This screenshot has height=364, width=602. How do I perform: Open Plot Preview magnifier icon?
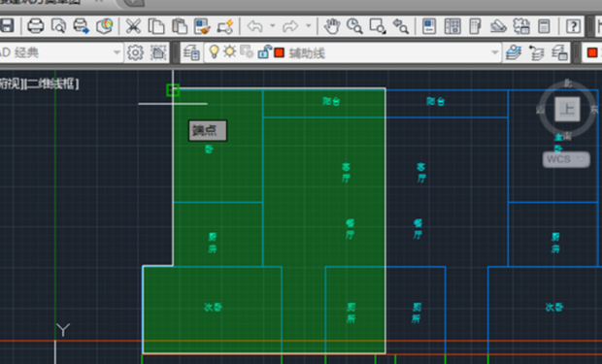[x=58, y=26]
